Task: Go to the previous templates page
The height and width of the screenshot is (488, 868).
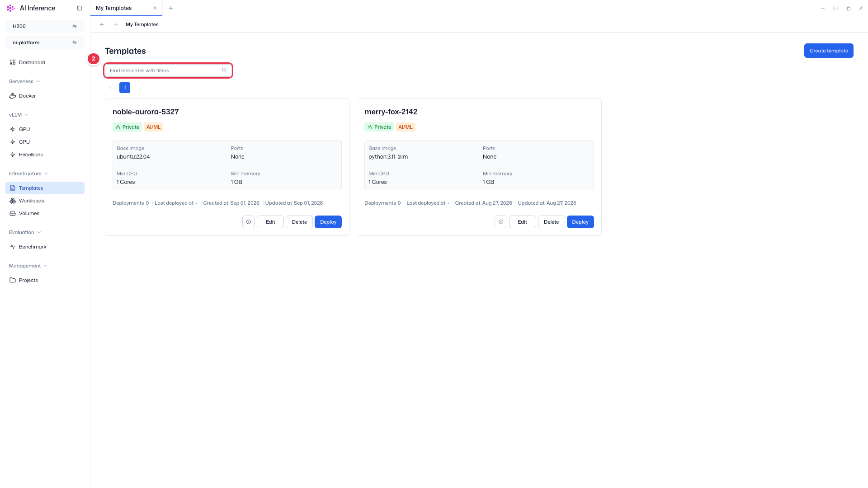Action: coord(110,88)
